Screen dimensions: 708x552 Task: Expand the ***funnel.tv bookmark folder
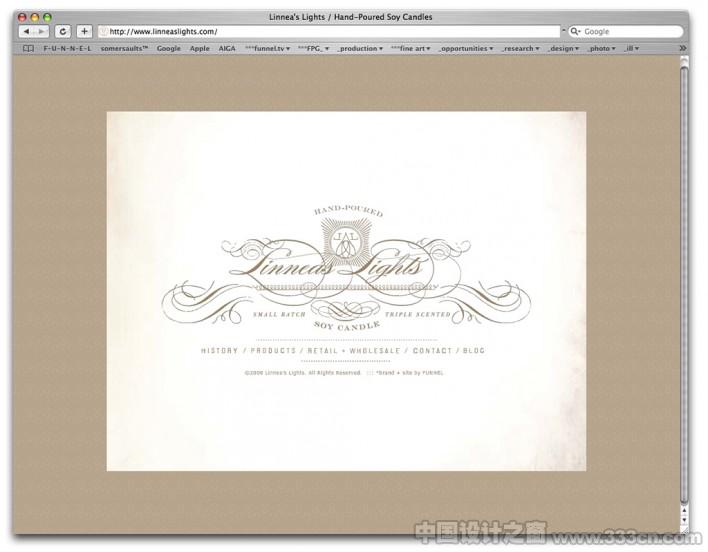pos(267,48)
